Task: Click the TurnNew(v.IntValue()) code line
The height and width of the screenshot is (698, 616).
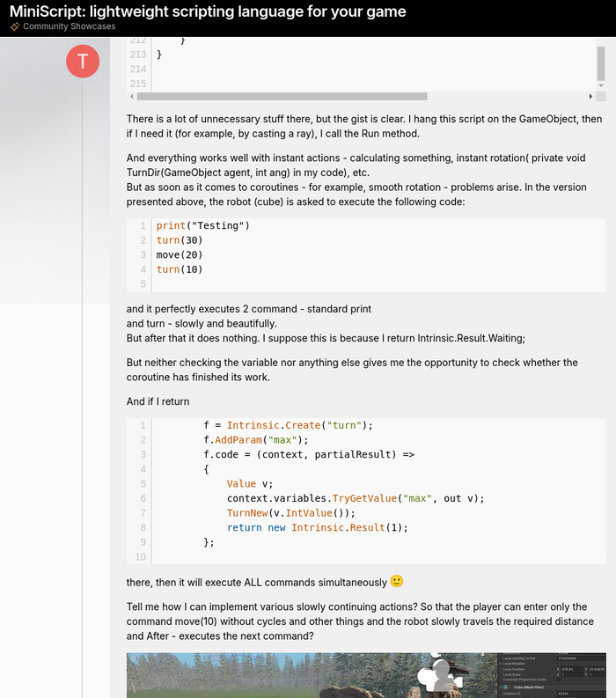Action: click(x=290, y=512)
